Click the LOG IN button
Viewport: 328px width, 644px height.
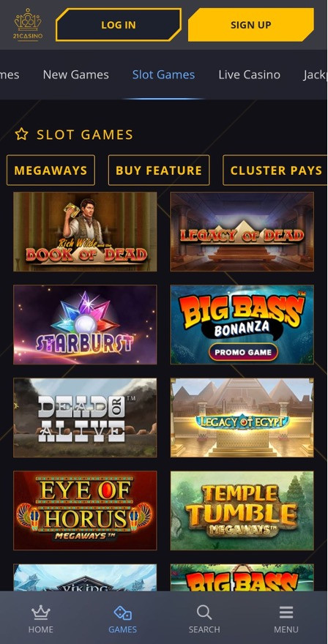point(119,25)
